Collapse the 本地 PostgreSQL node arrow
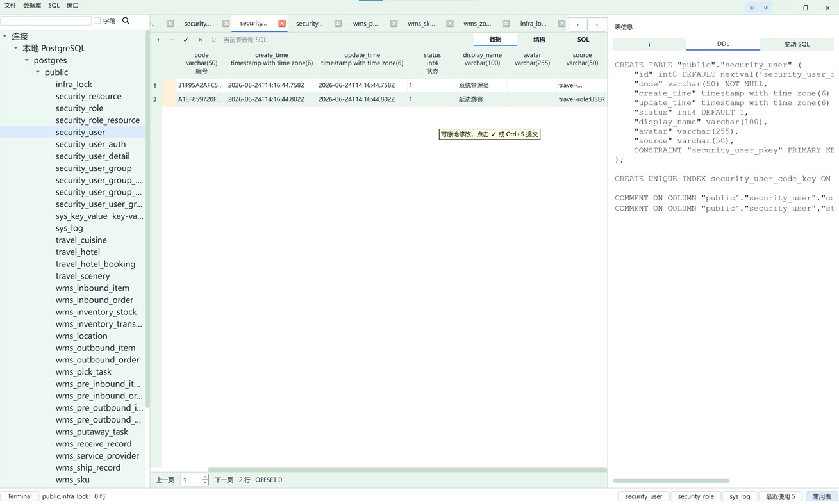Image resolution: width=839 pixels, height=504 pixels. tap(16, 48)
